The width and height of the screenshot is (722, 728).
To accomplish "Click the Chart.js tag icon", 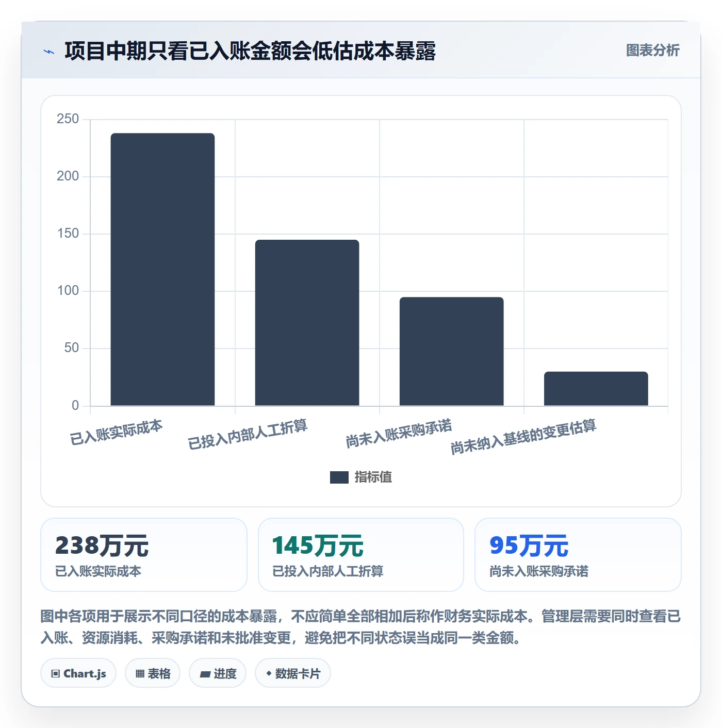I will (x=56, y=673).
